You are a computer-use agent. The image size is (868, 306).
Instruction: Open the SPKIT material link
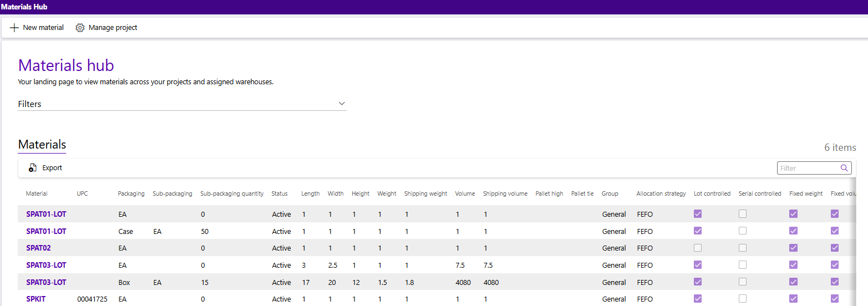click(36, 299)
